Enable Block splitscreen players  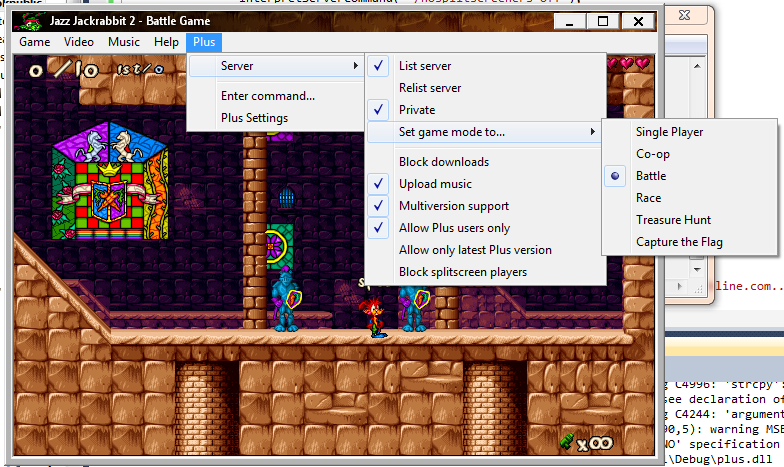pos(462,272)
